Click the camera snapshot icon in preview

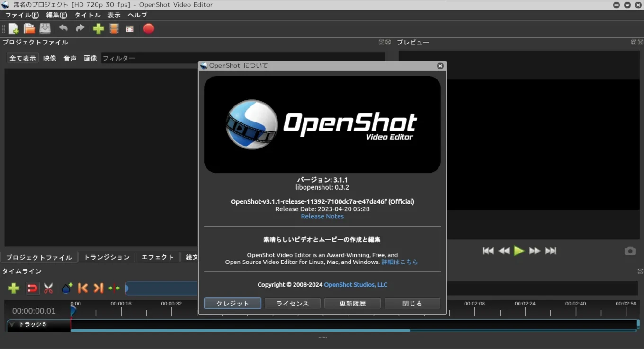click(x=630, y=251)
